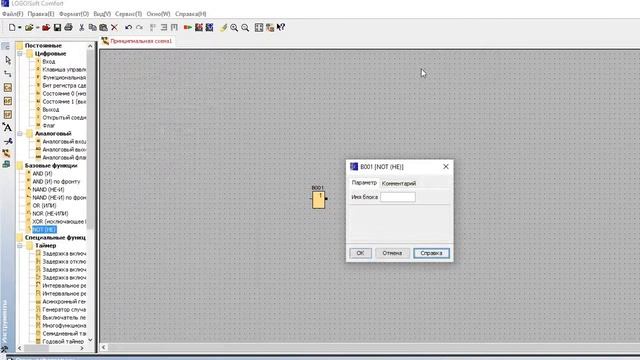This screenshot has width=640, height=360.
Task: Select the text A annotation tool
Action: (7, 127)
